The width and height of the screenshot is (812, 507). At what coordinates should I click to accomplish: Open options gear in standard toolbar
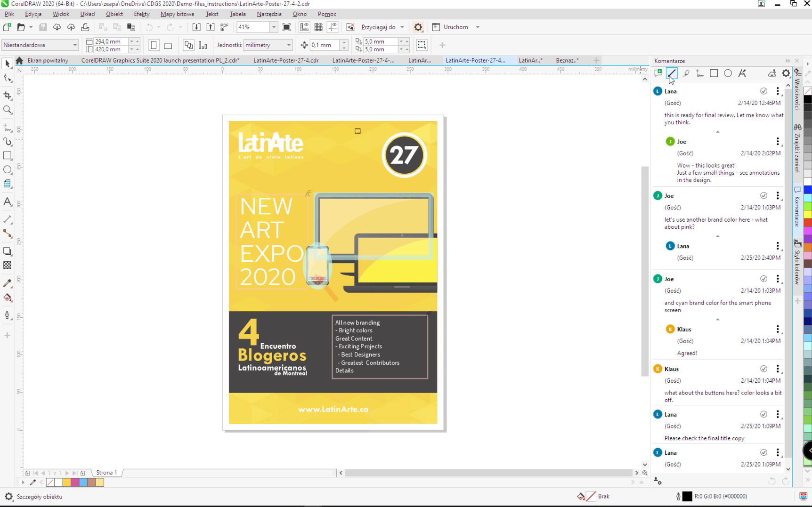pyautogui.click(x=418, y=27)
